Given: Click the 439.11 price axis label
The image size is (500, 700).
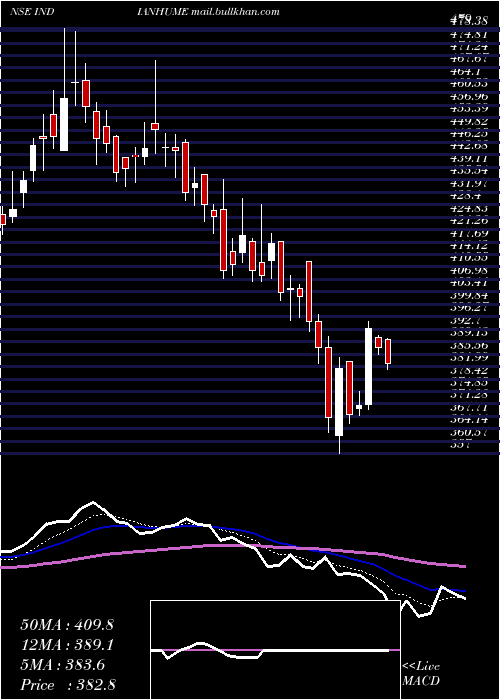Looking at the screenshot, I should point(468,158).
